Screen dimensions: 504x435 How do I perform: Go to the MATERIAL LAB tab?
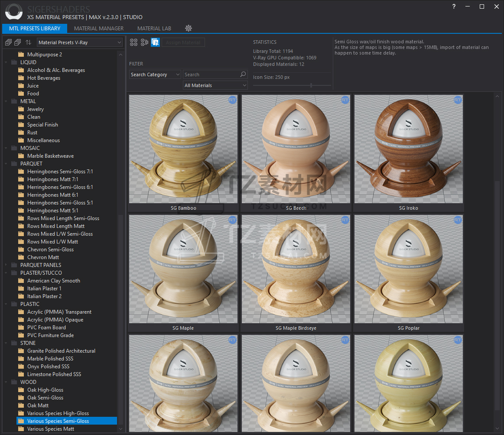click(154, 28)
